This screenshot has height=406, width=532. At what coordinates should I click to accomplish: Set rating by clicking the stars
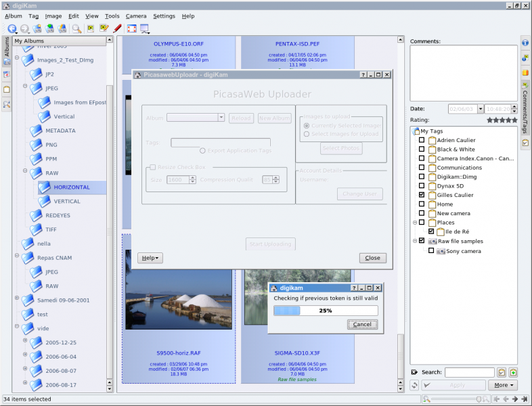tap(502, 120)
